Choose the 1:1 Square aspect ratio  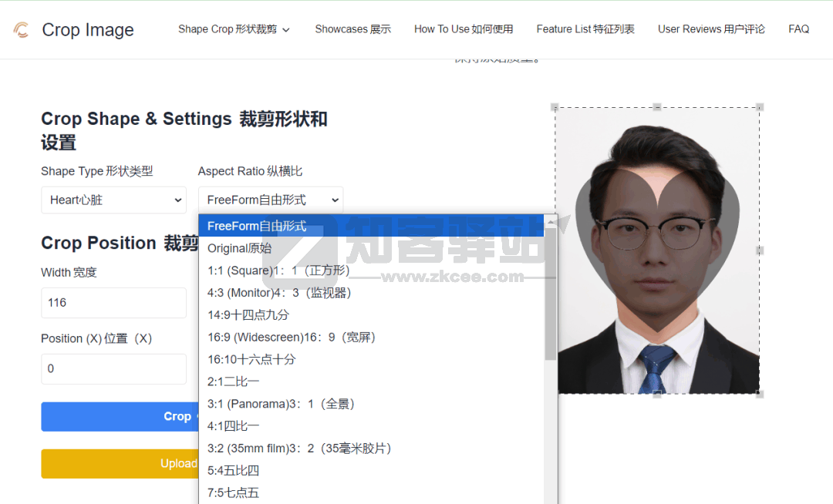click(x=278, y=271)
